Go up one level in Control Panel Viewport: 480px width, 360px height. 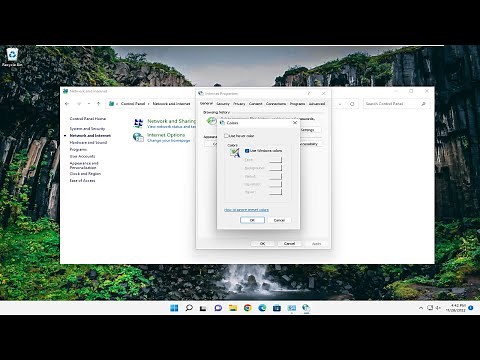pos(98,104)
